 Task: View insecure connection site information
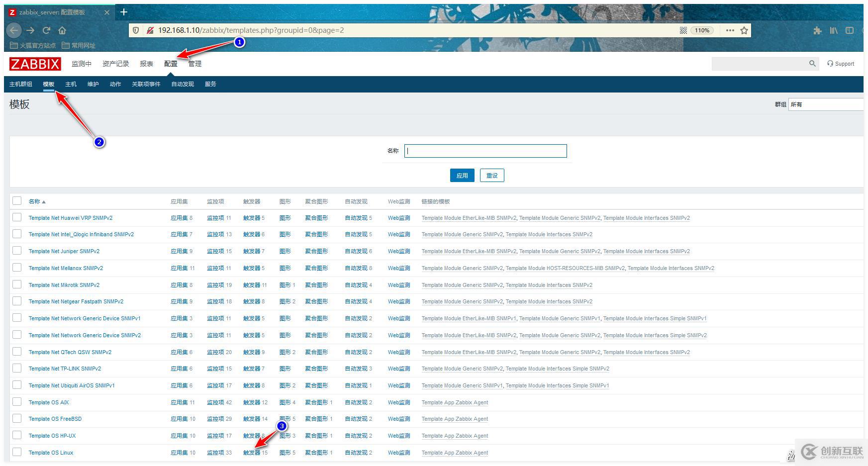click(x=150, y=30)
